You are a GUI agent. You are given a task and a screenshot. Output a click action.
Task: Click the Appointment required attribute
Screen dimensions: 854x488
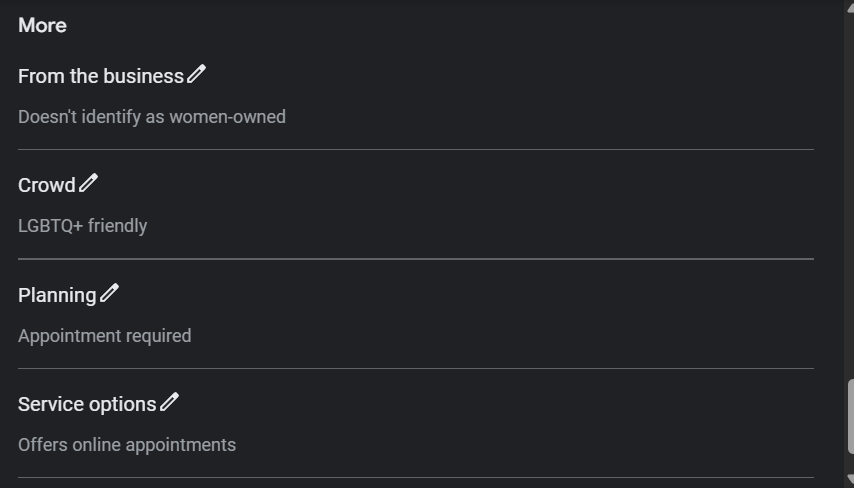click(104, 336)
